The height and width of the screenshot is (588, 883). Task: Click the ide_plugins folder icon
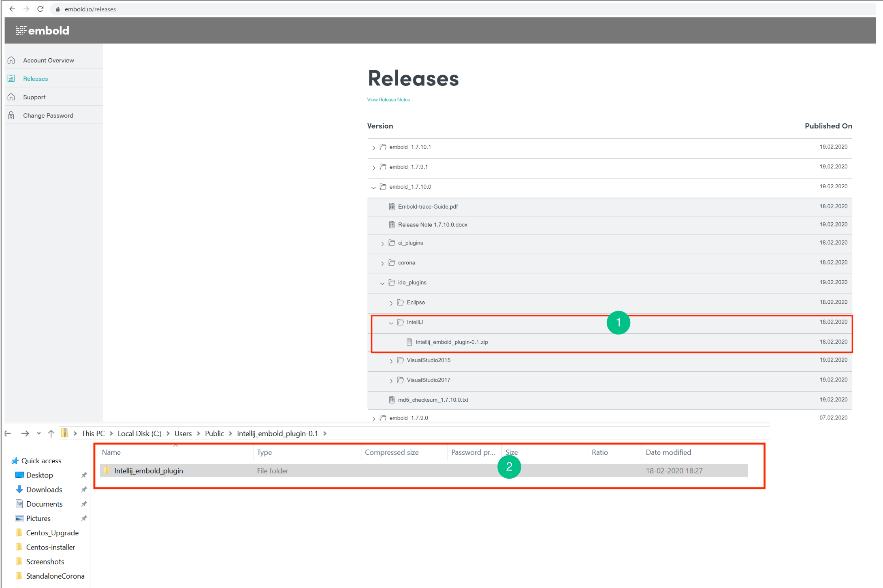click(392, 283)
